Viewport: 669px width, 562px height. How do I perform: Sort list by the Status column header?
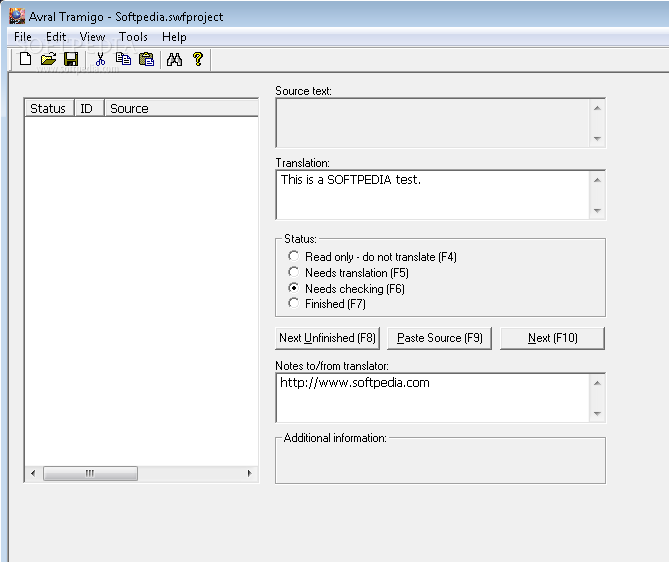click(x=49, y=108)
